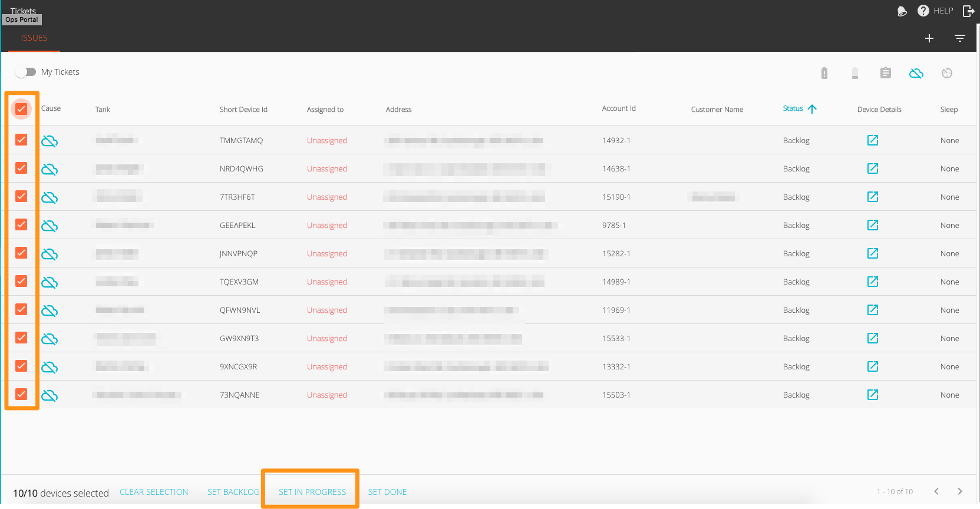Sort by the Status column arrow
980x509 pixels.
812,109
